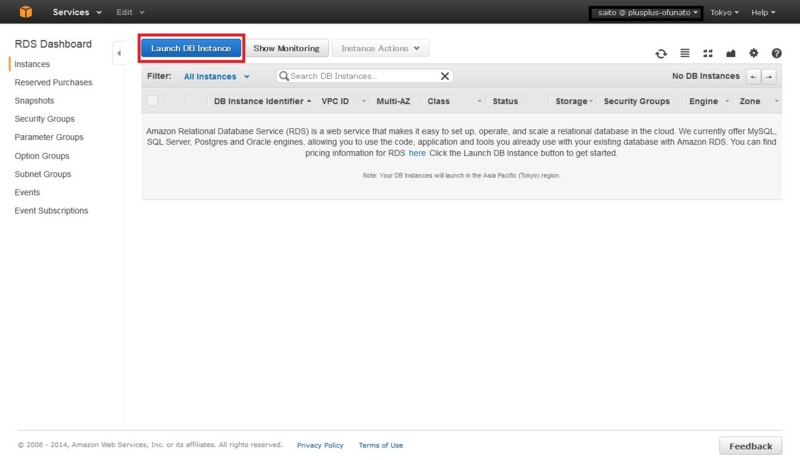The height and width of the screenshot is (460, 800).
Task: Open Snapshots in the sidebar
Action: click(x=34, y=101)
